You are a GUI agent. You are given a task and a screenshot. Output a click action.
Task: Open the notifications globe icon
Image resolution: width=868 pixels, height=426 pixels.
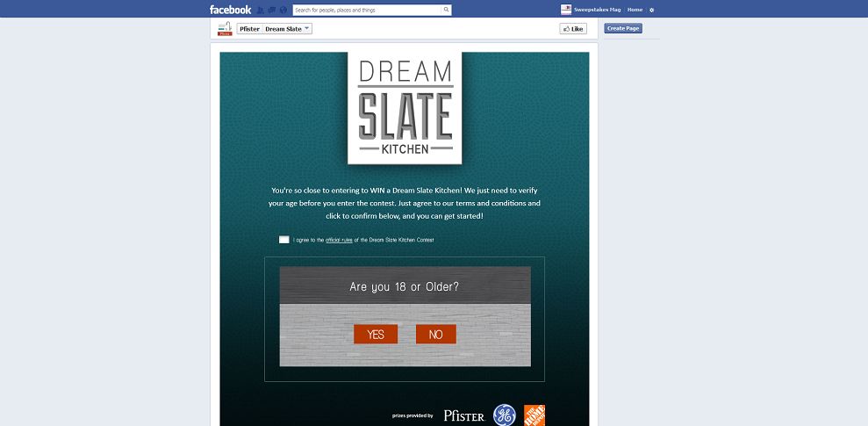coord(283,10)
